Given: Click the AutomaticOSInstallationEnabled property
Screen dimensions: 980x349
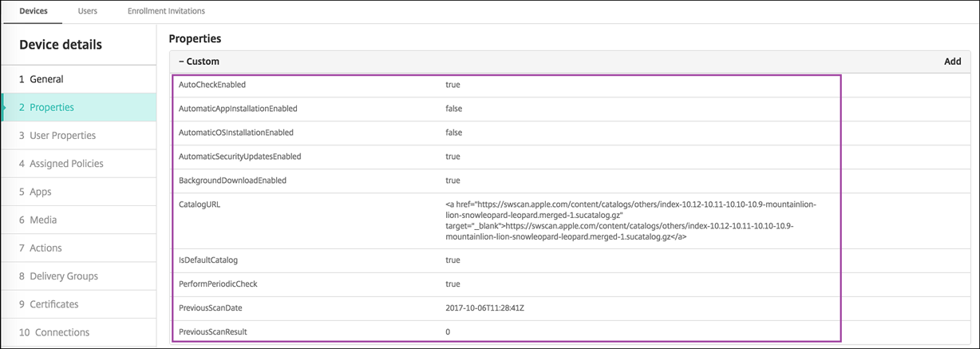Looking at the screenshot, I should click(x=236, y=133).
